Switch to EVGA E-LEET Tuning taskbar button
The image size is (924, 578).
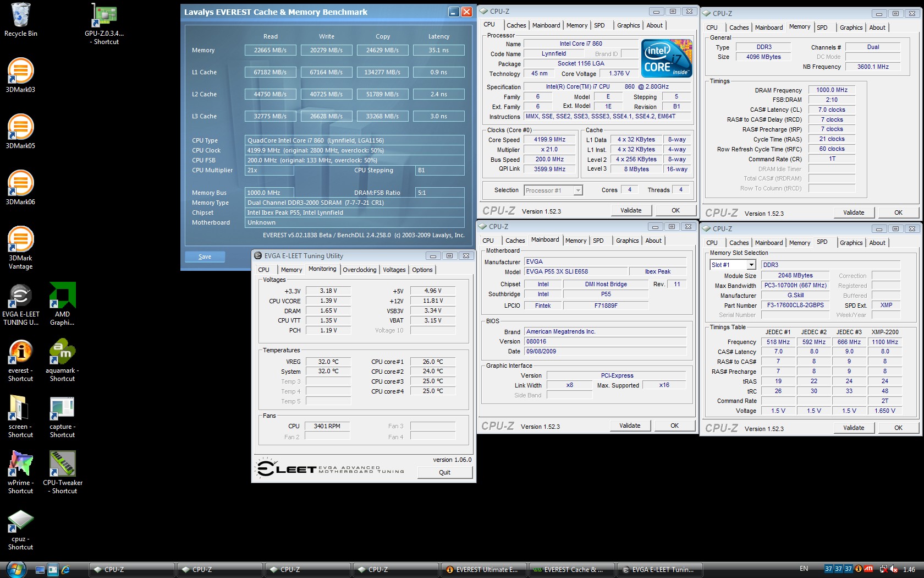659,570
